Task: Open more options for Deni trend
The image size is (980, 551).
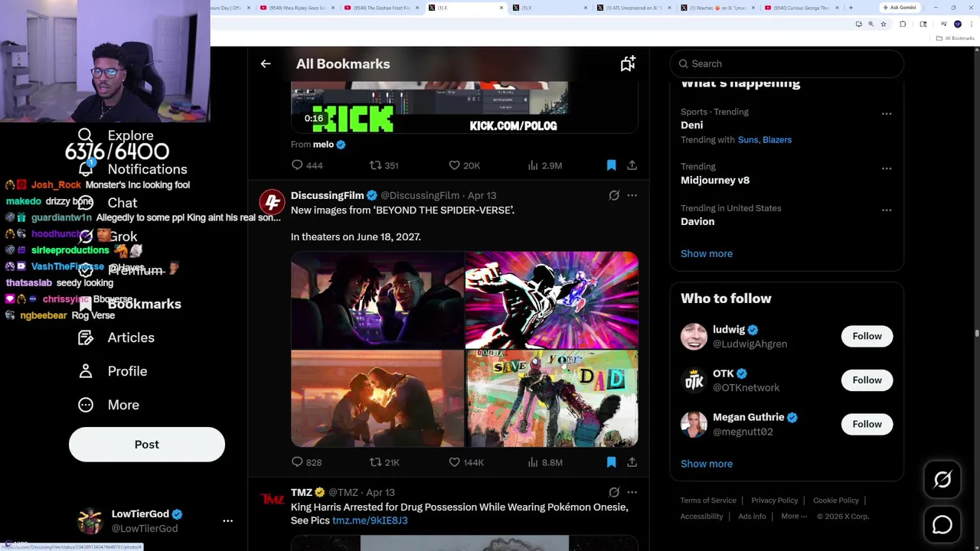Action: click(x=886, y=113)
